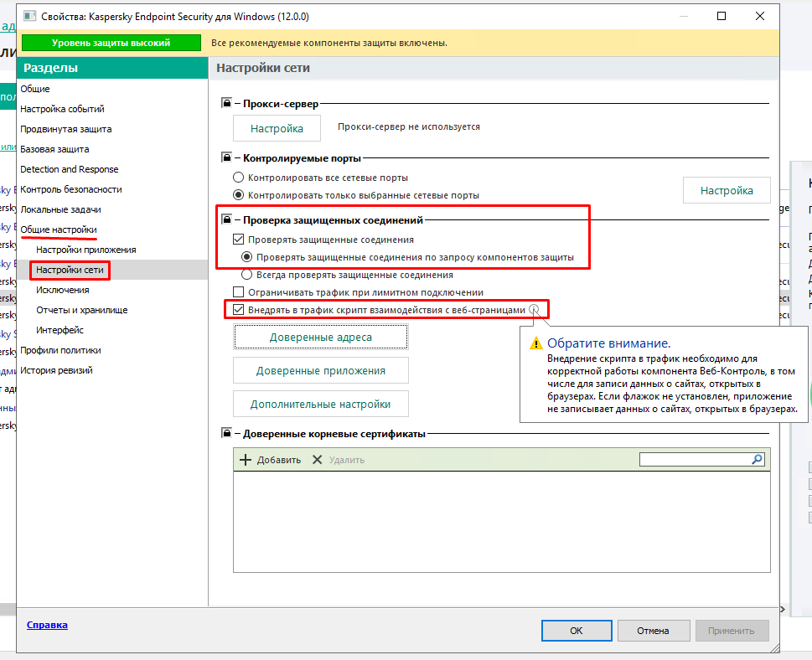Open the Справка link
This screenshot has height=660, width=812.
point(47,625)
